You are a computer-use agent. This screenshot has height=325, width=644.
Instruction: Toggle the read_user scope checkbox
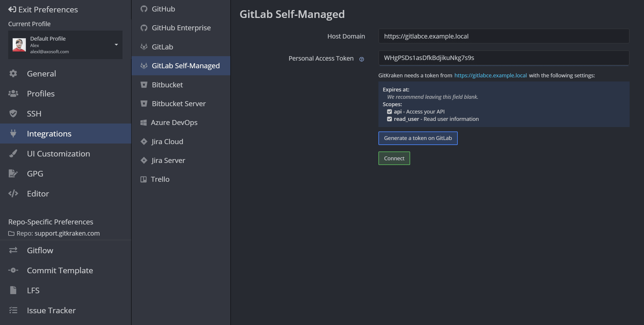[x=389, y=119]
